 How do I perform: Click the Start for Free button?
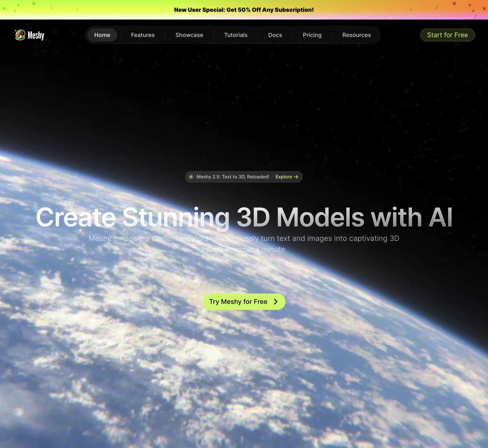point(447,35)
